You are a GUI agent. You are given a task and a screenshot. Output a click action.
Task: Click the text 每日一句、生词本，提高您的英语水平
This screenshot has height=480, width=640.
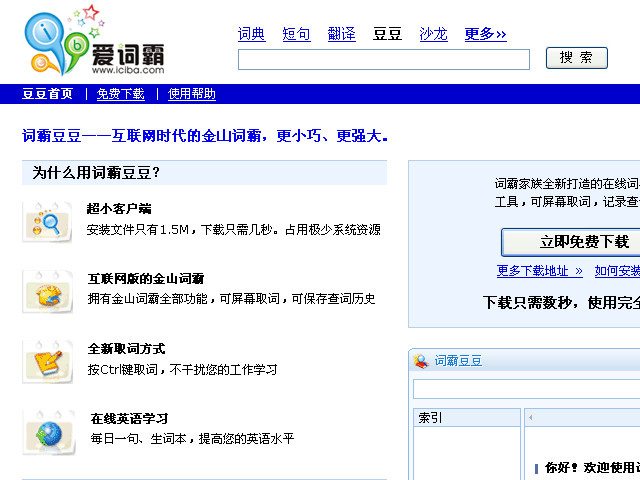[192, 439]
